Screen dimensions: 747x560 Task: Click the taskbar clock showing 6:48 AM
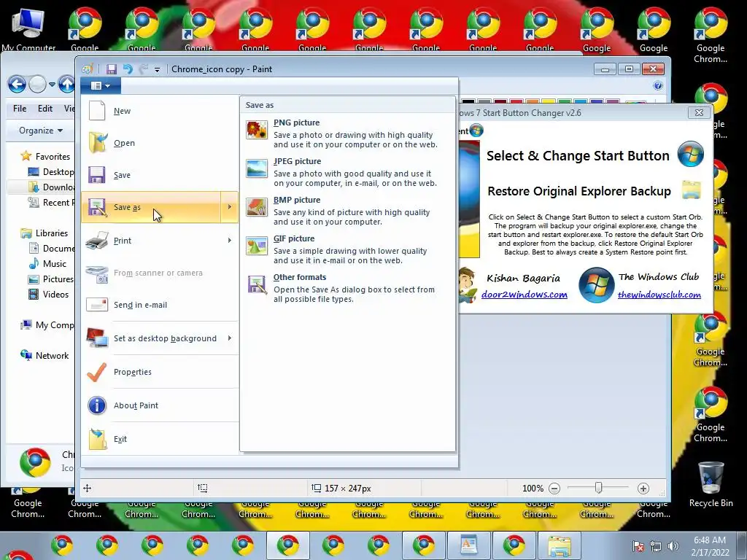point(709,546)
